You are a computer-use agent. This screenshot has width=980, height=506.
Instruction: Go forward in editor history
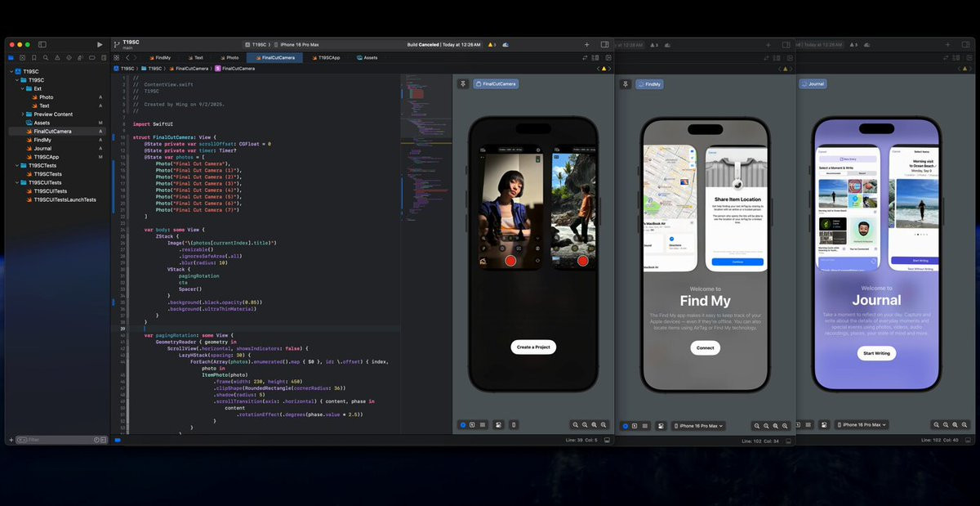[x=136, y=58]
